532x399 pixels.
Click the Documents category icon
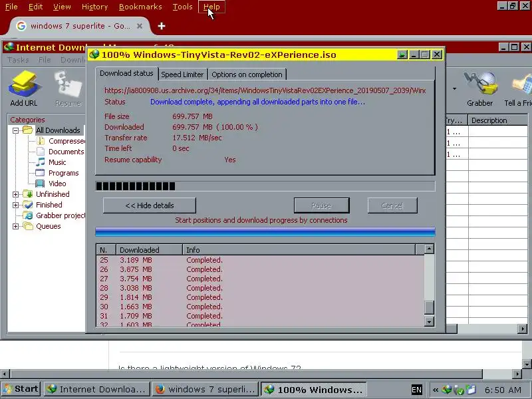41,152
